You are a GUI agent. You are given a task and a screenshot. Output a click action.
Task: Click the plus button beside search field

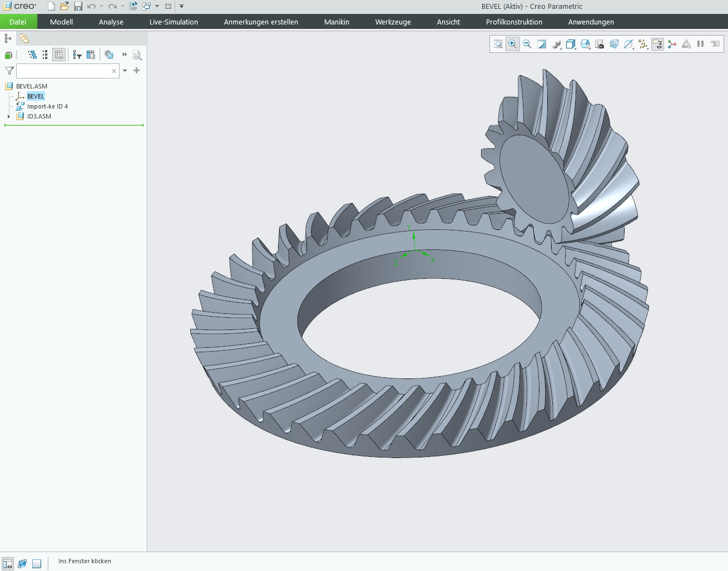pos(137,71)
